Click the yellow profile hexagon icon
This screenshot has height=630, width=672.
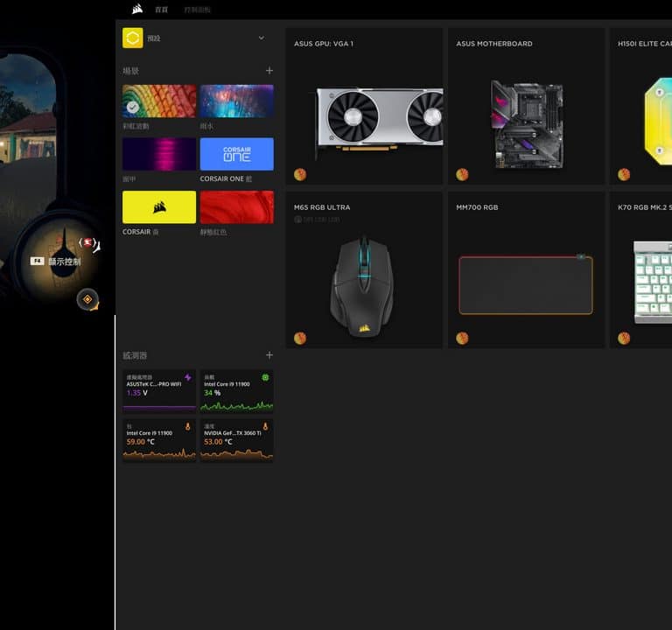(x=132, y=38)
